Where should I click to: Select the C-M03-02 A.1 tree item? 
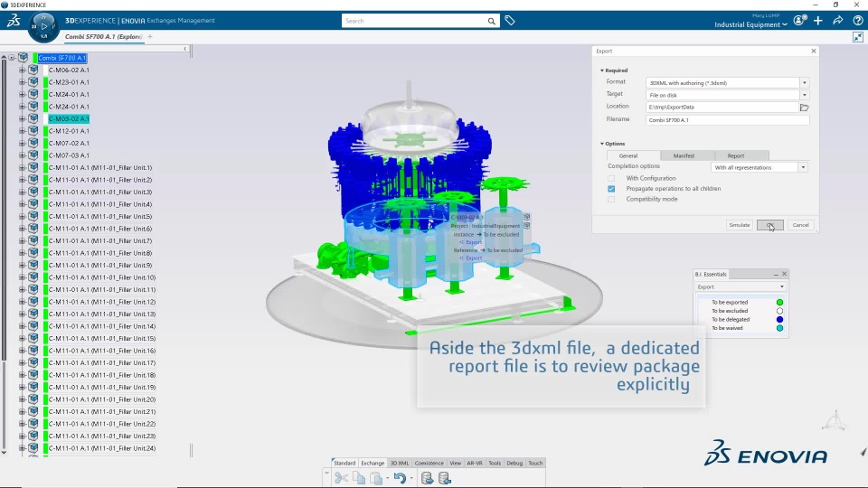[x=69, y=118]
